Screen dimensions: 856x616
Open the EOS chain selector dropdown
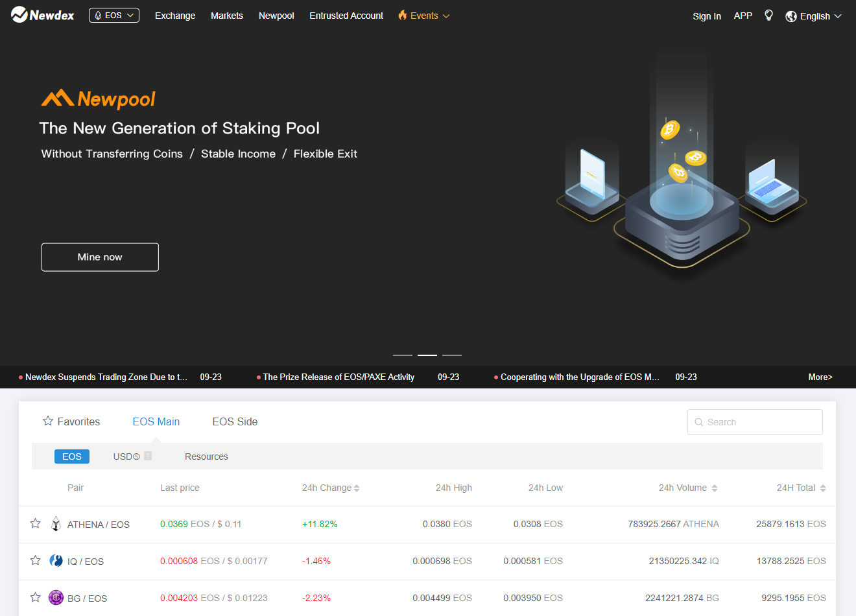pyautogui.click(x=114, y=16)
